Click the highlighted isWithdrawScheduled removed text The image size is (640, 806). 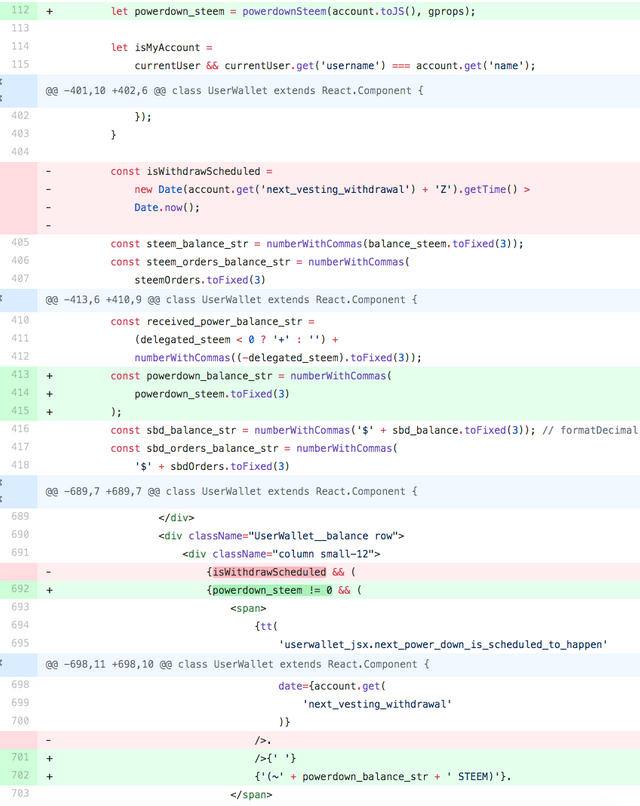269,572
